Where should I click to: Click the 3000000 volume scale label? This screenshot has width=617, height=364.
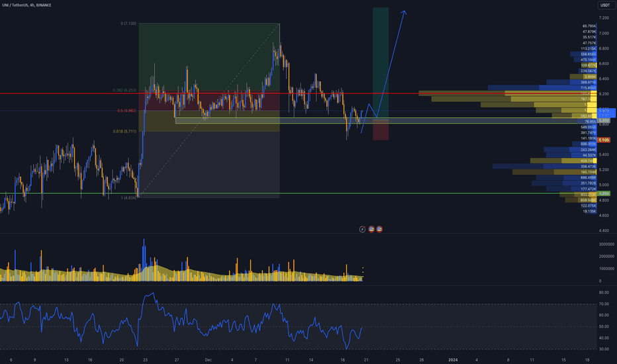(606, 244)
